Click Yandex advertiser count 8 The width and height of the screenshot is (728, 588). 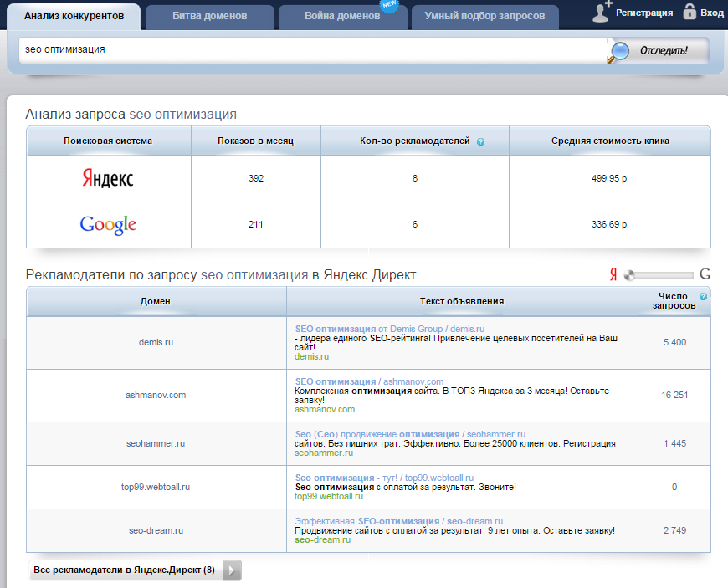(415, 179)
